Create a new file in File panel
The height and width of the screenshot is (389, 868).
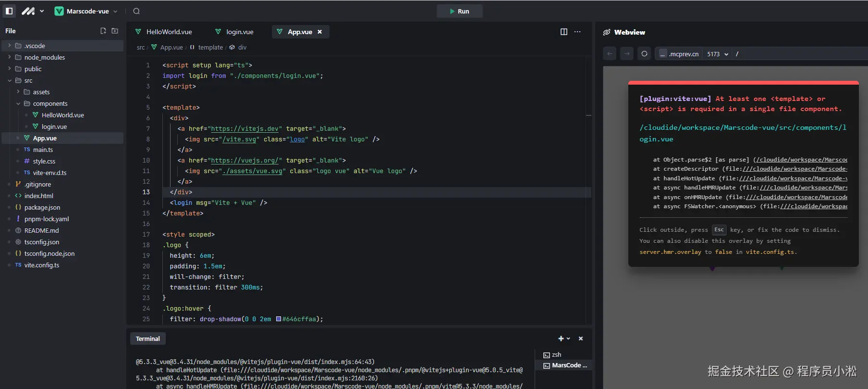pos(103,31)
